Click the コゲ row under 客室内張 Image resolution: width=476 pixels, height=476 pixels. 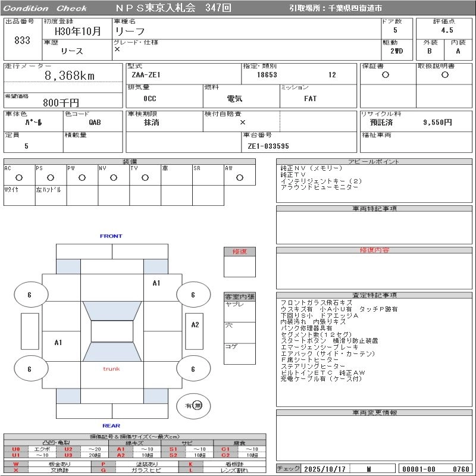coord(240,353)
